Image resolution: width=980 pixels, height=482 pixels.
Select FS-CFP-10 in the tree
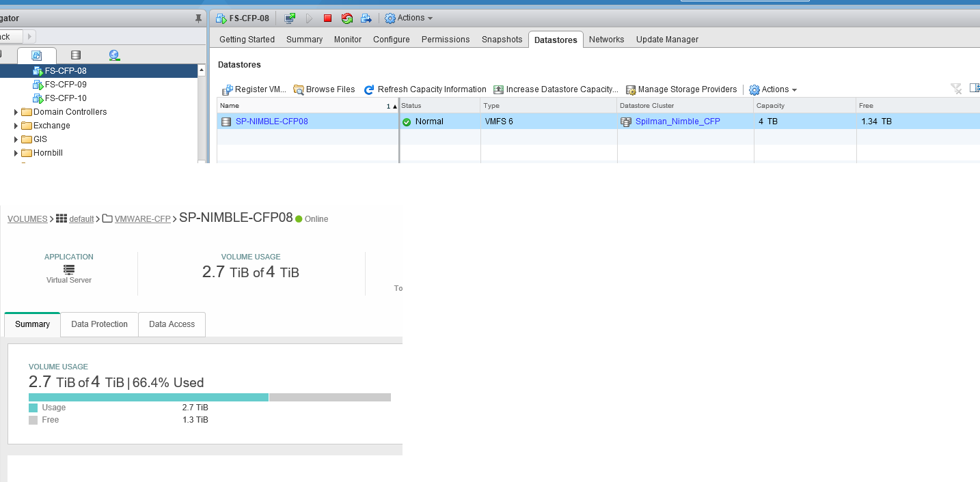click(66, 98)
